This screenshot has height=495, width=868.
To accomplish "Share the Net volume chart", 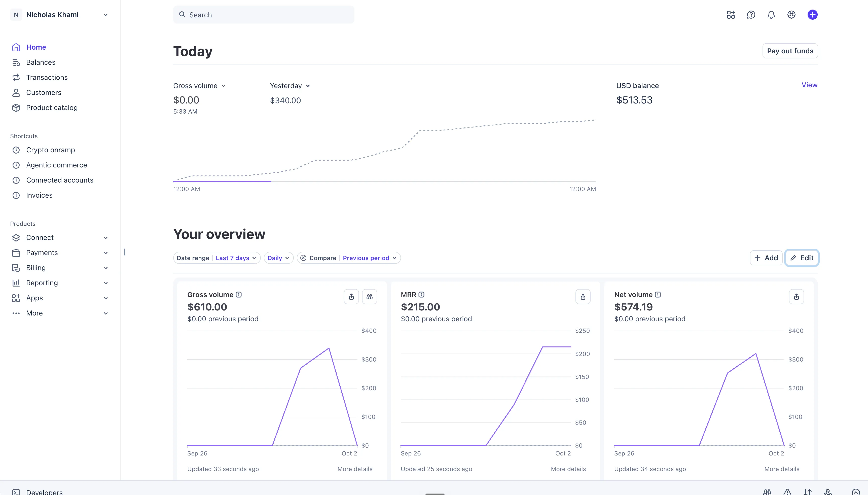I will coord(796,297).
